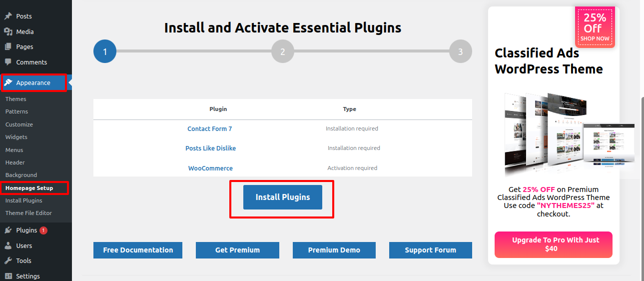644x281 pixels.
Task: Open WooCommerce plugin link
Action: [x=210, y=168]
